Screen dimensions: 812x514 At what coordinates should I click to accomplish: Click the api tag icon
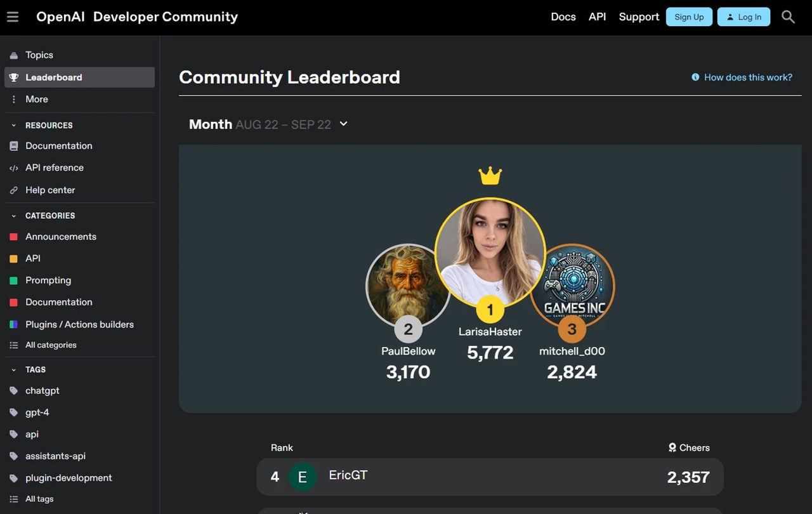[x=14, y=435]
